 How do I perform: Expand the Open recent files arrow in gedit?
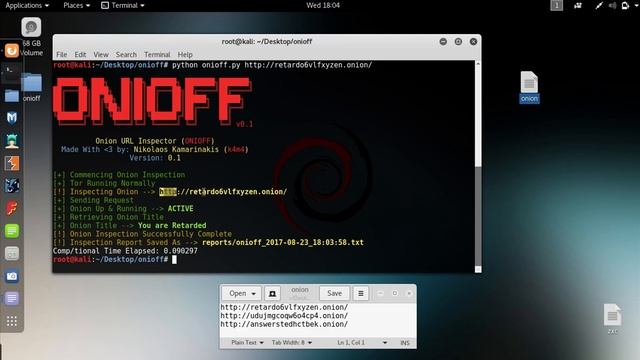point(254,293)
